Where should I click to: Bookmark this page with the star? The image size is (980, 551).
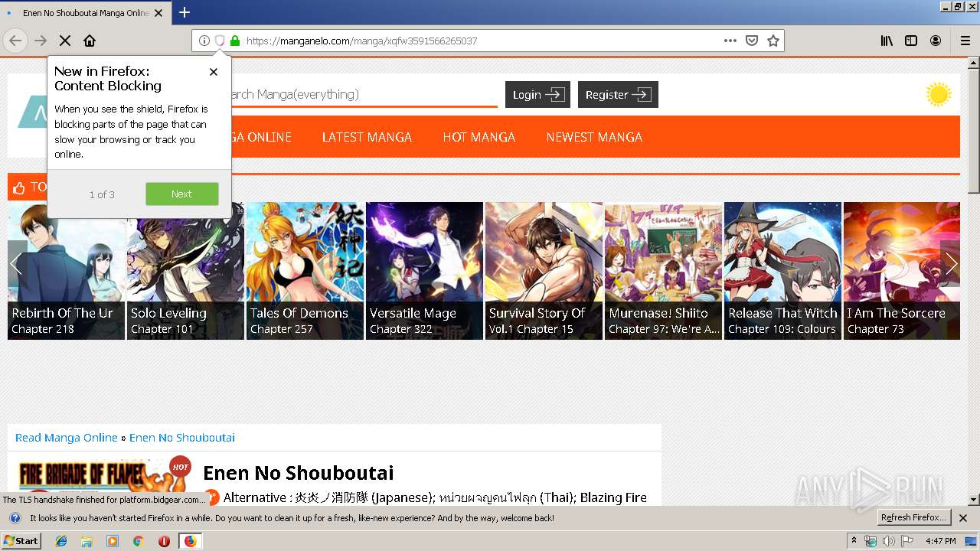(773, 41)
